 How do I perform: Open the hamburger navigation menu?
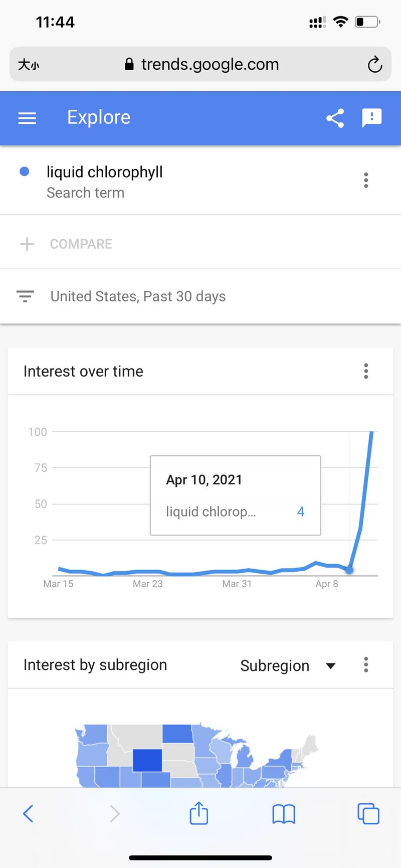(x=27, y=118)
